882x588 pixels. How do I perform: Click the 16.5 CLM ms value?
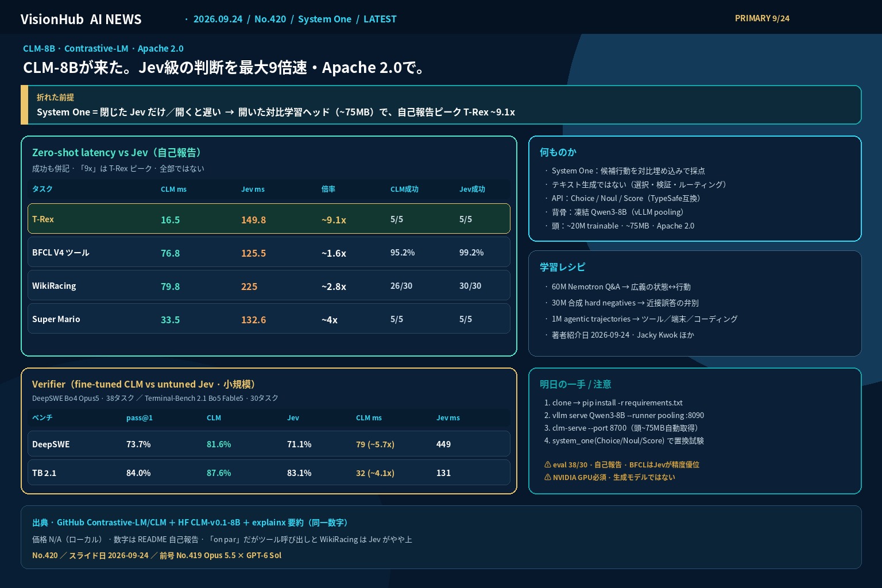pyautogui.click(x=171, y=220)
